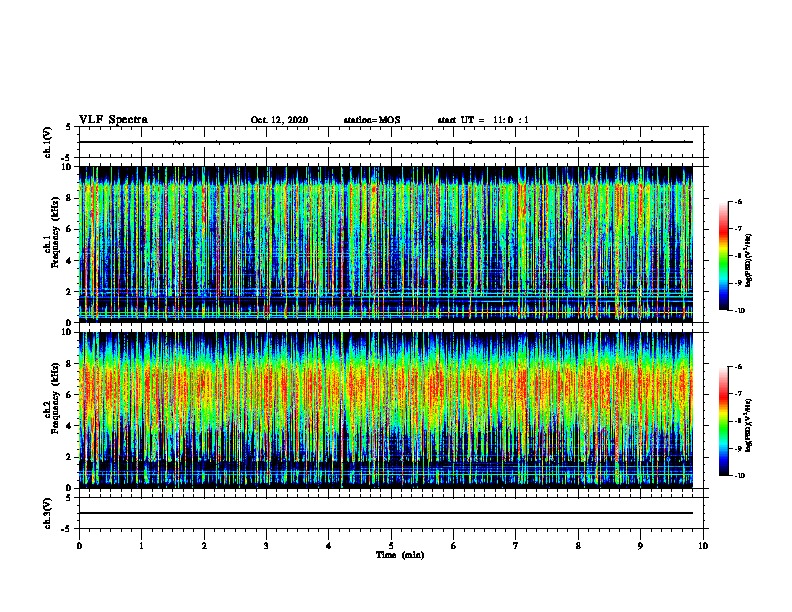Click the time axis tick label "8"
792x612 pixels.
pyautogui.click(x=578, y=546)
